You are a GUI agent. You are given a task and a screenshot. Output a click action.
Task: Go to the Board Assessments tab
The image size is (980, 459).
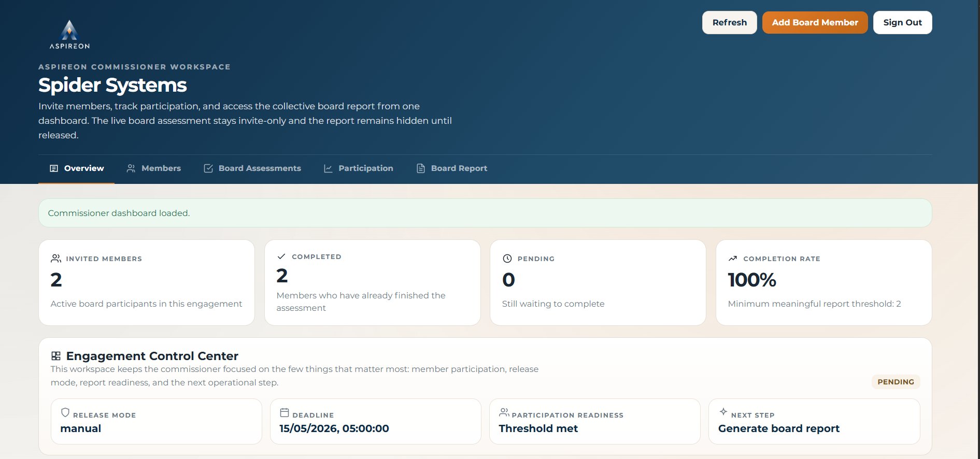click(252, 168)
